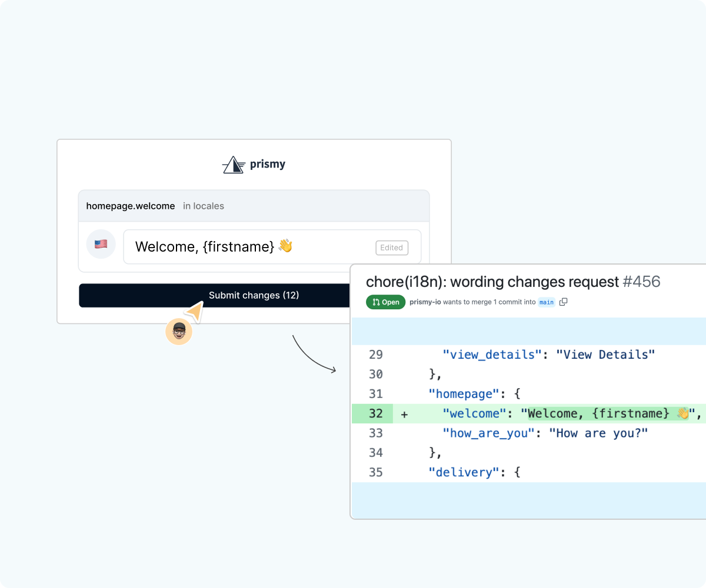Image resolution: width=706 pixels, height=588 pixels.
Task: Select the homepage.welcome key name
Action: pos(131,206)
